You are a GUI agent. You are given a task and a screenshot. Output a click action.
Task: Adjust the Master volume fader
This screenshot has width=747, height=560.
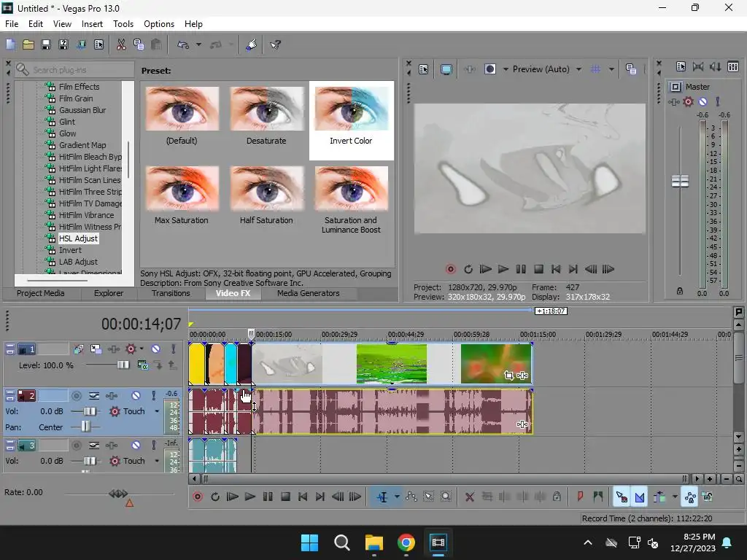(680, 181)
